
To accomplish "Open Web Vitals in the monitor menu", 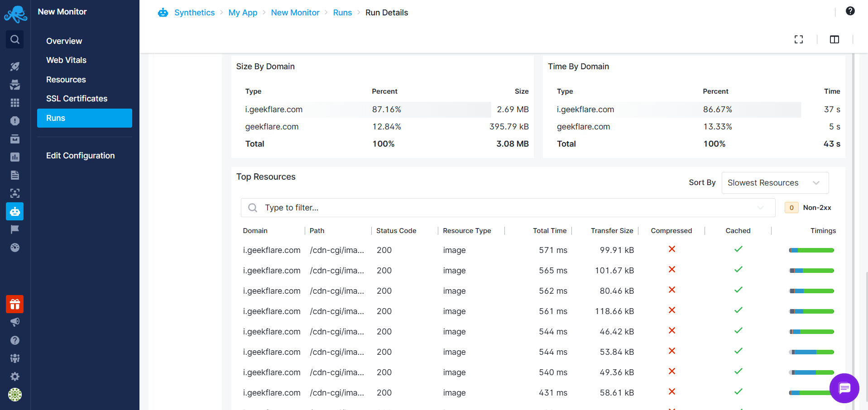I will click(66, 60).
